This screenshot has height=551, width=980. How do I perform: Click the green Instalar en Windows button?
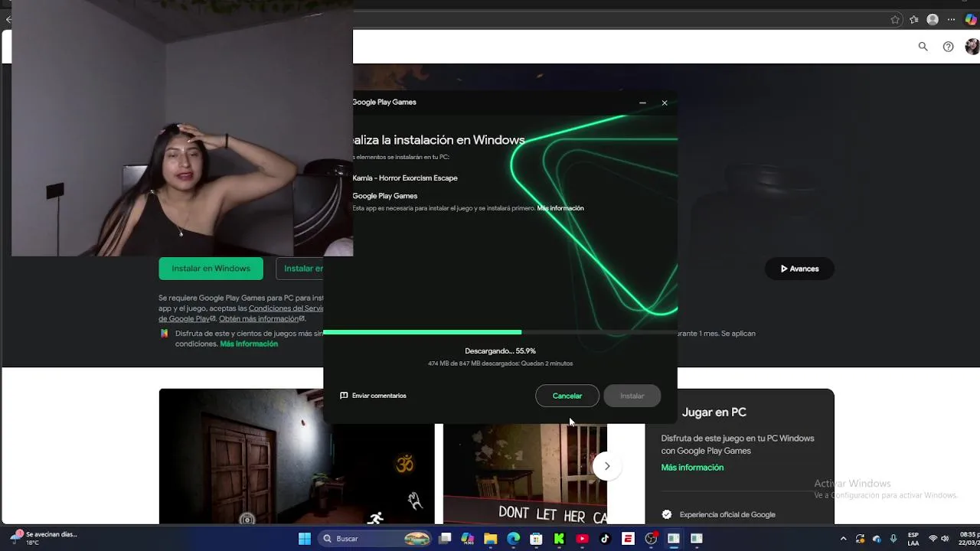(x=211, y=269)
